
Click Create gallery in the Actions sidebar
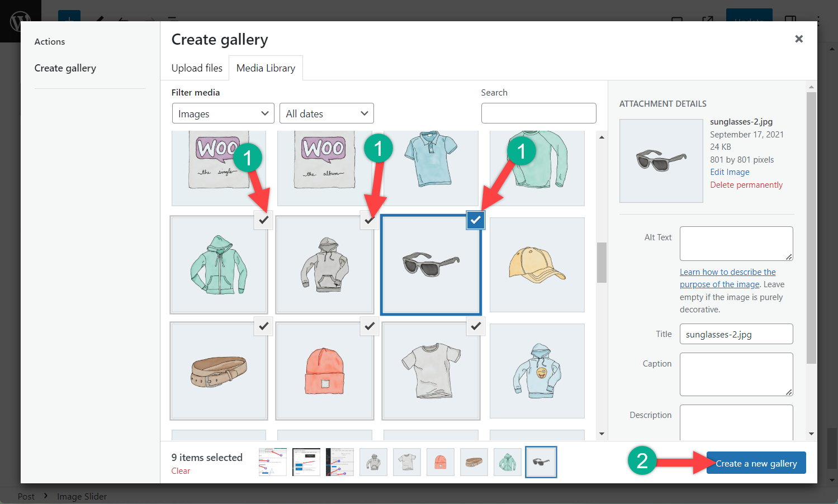tap(65, 68)
